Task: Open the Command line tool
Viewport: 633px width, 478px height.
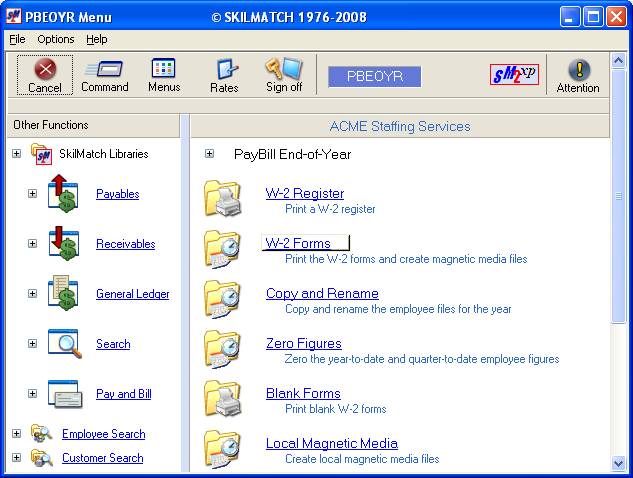Action: click(x=104, y=69)
